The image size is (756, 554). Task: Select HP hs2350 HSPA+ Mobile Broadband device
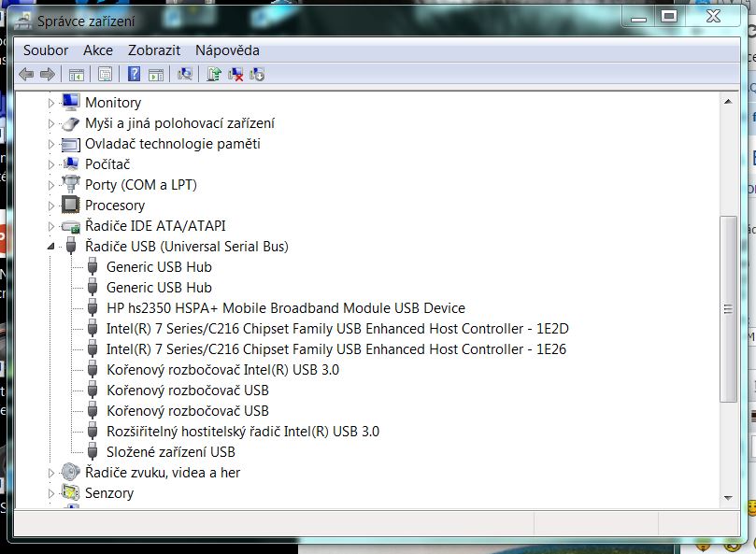pos(285,308)
